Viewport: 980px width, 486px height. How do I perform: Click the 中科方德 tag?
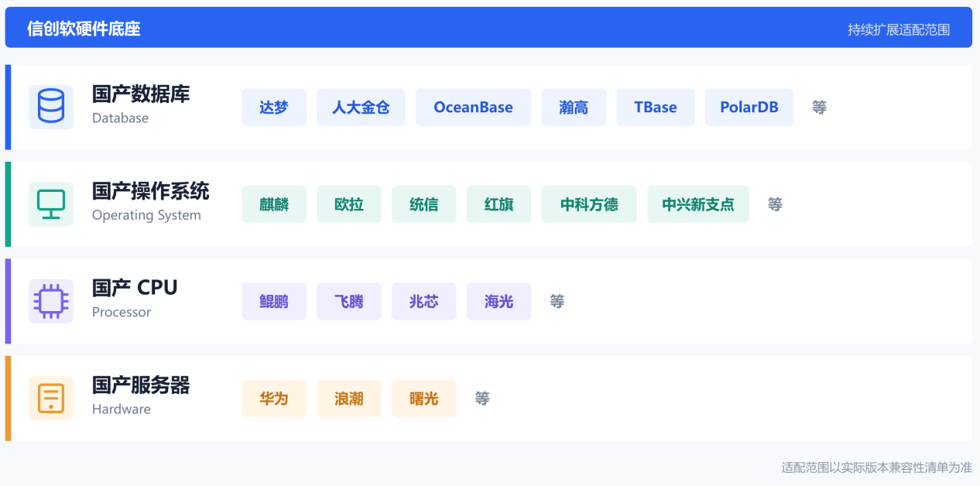pos(589,204)
